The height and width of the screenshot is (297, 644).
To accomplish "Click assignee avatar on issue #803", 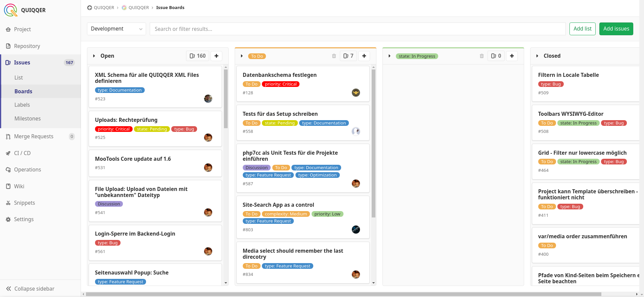I will tap(356, 230).
